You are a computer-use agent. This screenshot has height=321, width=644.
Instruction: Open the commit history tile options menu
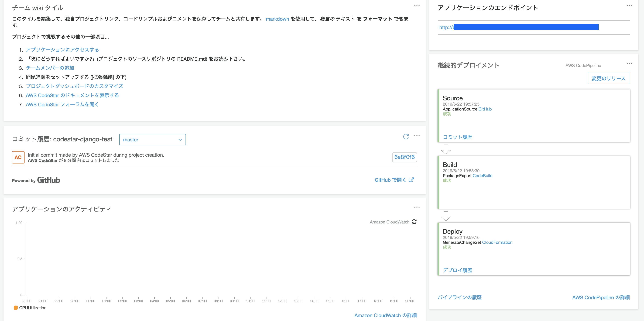417,135
